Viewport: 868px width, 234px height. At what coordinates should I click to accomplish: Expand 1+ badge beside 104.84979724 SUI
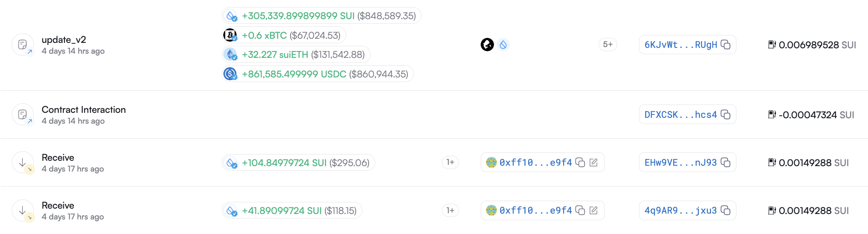450,162
